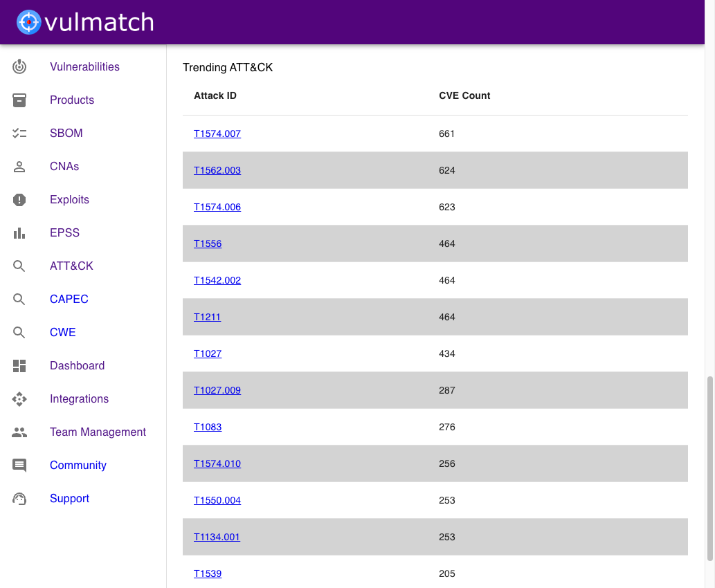
Task: Click the vulmatch crosshair logo icon
Action: (28, 22)
